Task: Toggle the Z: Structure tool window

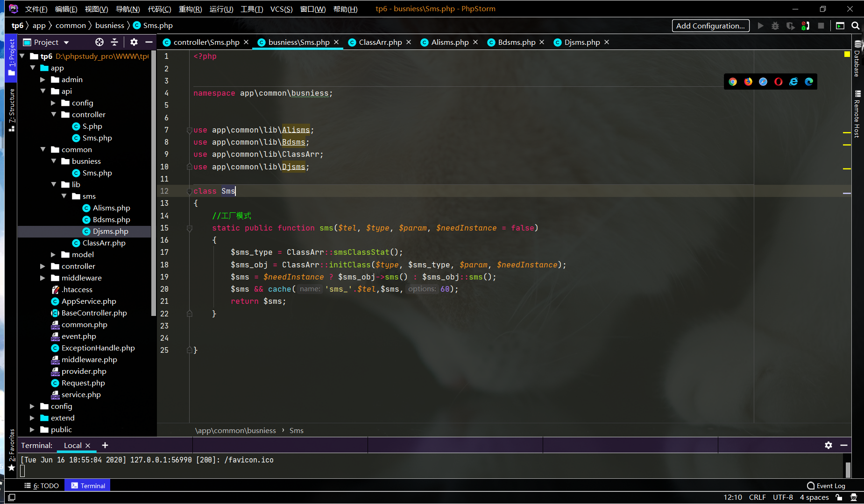Action: (12, 110)
